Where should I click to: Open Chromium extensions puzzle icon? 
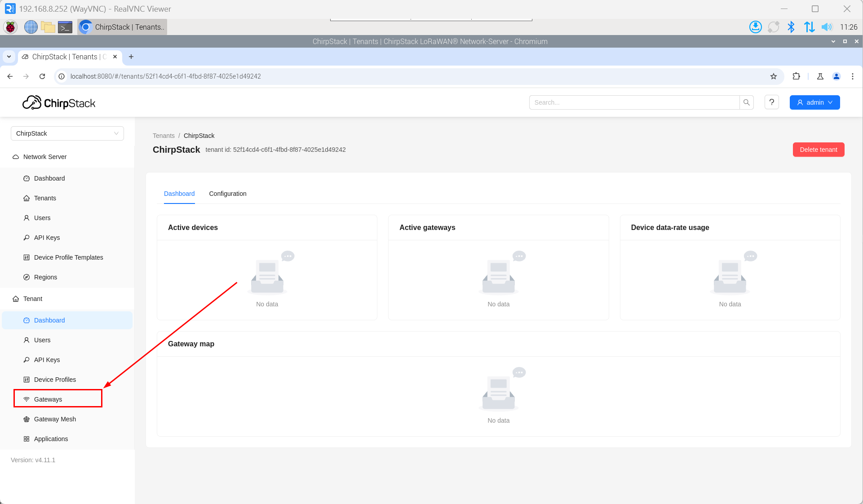point(796,76)
